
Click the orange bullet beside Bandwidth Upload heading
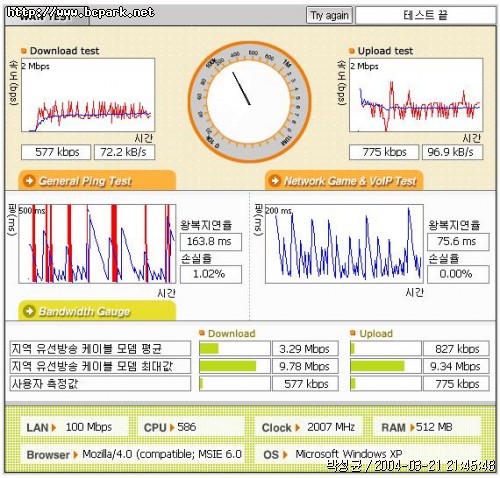[353, 333]
